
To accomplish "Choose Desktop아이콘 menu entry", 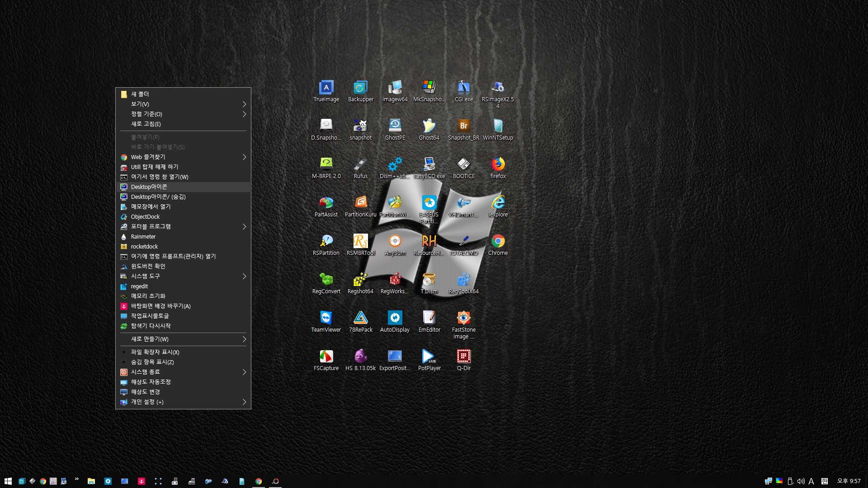I will pyautogui.click(x=183, y=187).
